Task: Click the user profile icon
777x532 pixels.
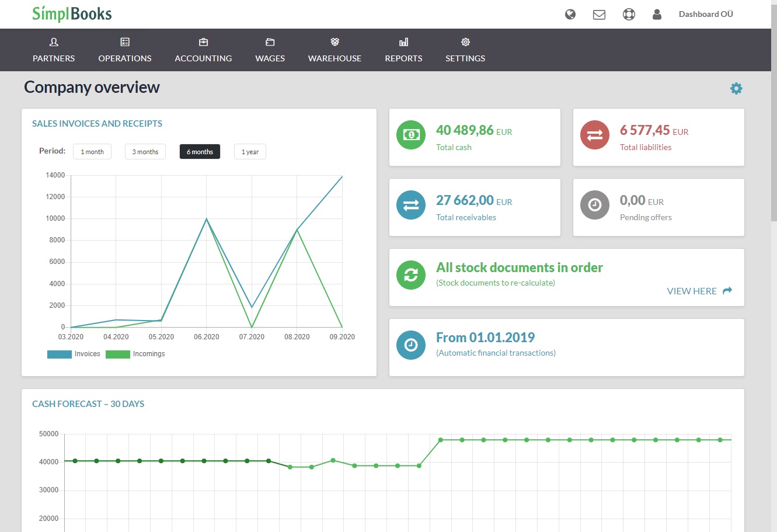Action: pyautogui.click(x=657, y=15)
